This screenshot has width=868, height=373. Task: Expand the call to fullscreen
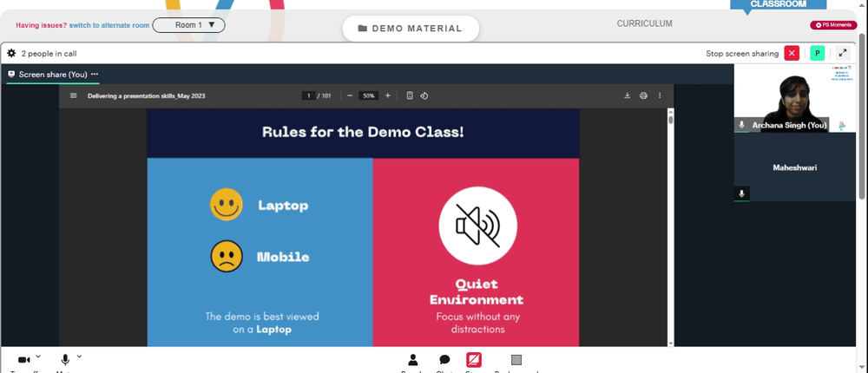[843, 53]
